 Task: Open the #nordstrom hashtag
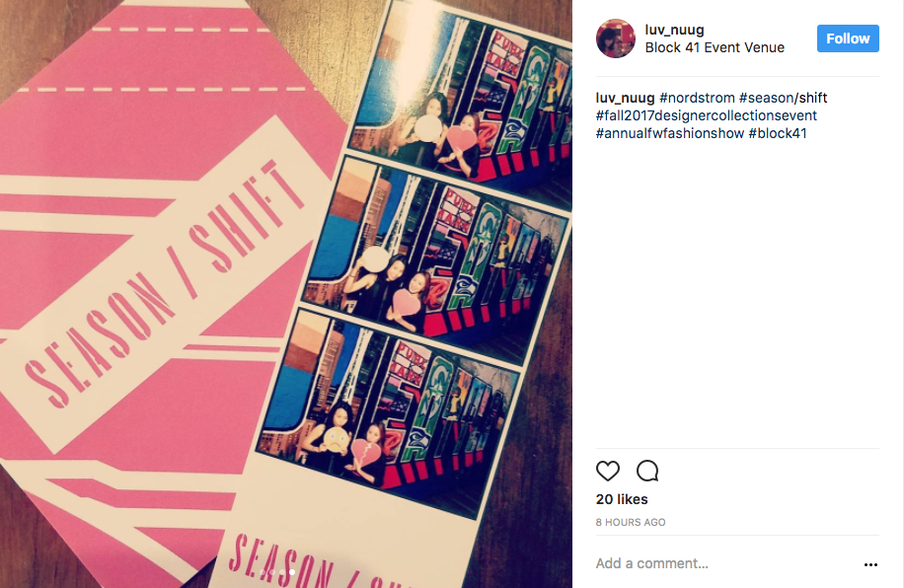click(697, 98)
